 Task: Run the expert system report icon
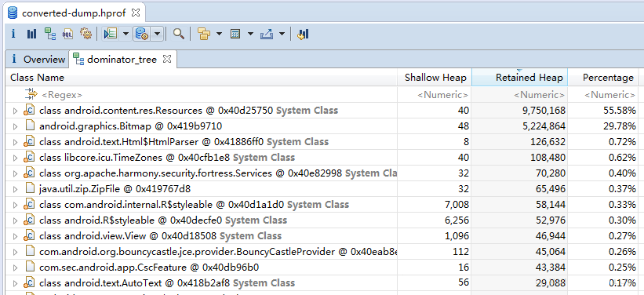[111, 34]
